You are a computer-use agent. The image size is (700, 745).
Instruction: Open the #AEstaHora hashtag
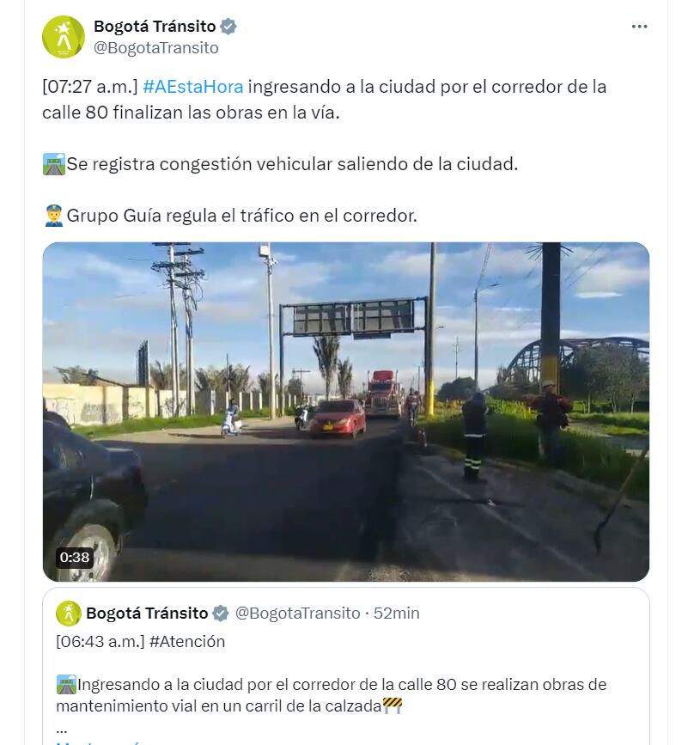[192, 87]
